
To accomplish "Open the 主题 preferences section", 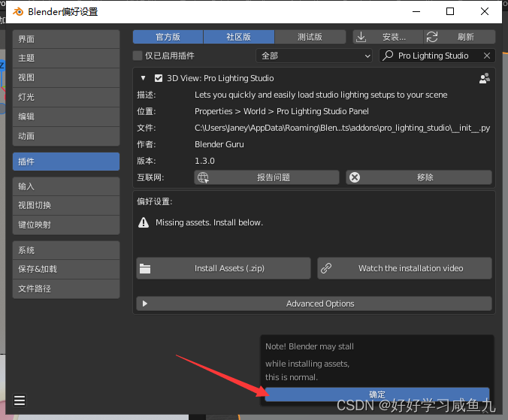I will coord(66,59).
